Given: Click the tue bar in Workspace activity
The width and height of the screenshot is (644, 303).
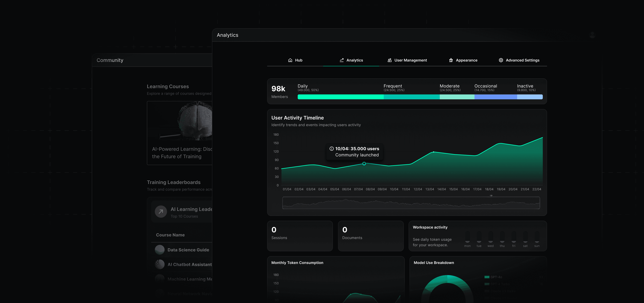Looking at the screenshot, I should (x=479, y=237).
